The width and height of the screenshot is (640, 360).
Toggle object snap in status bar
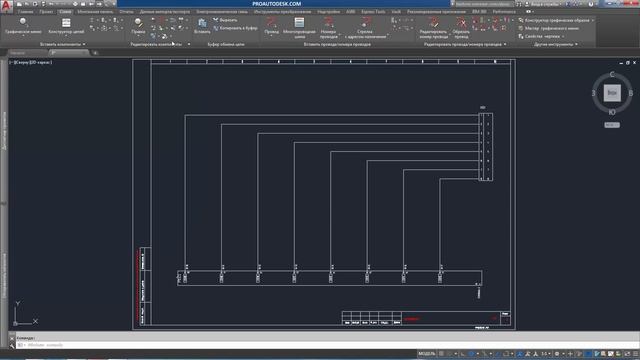507,353
